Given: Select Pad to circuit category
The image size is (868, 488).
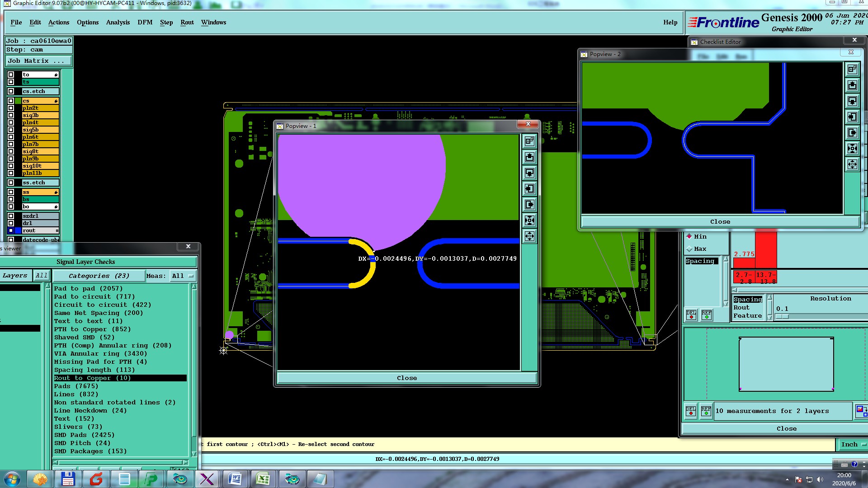Looking at the screenshot, I should click(x=94, y=297).
